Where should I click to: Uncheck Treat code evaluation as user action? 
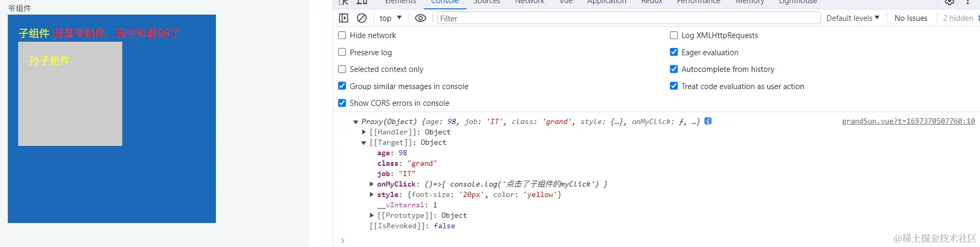674,86
